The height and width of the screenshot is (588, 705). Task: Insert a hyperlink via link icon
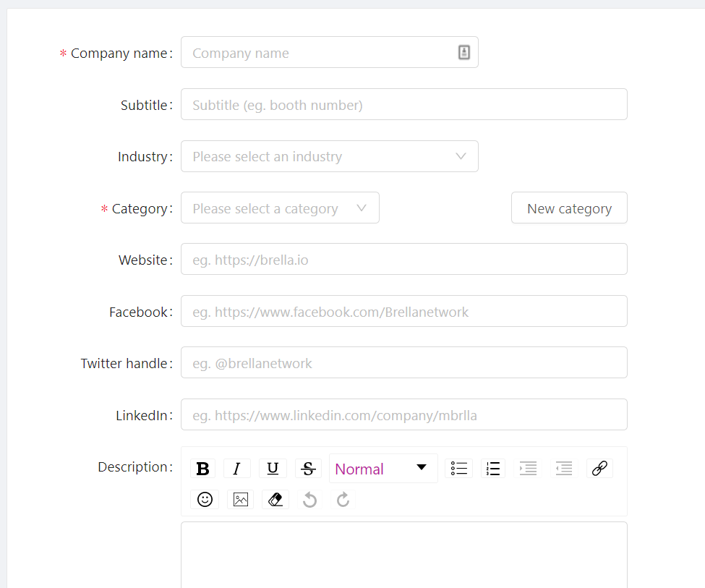(x=599, y=469)
